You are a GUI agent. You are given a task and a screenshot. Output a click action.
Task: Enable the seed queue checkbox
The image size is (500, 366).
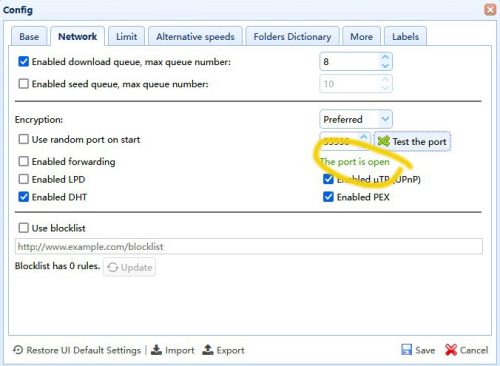point(23,84)
